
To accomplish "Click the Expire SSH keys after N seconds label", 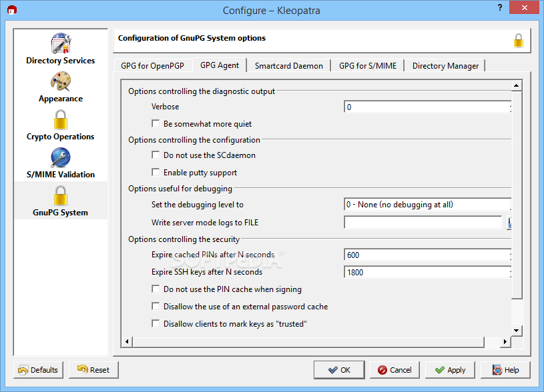I will [x=207, y=272].
